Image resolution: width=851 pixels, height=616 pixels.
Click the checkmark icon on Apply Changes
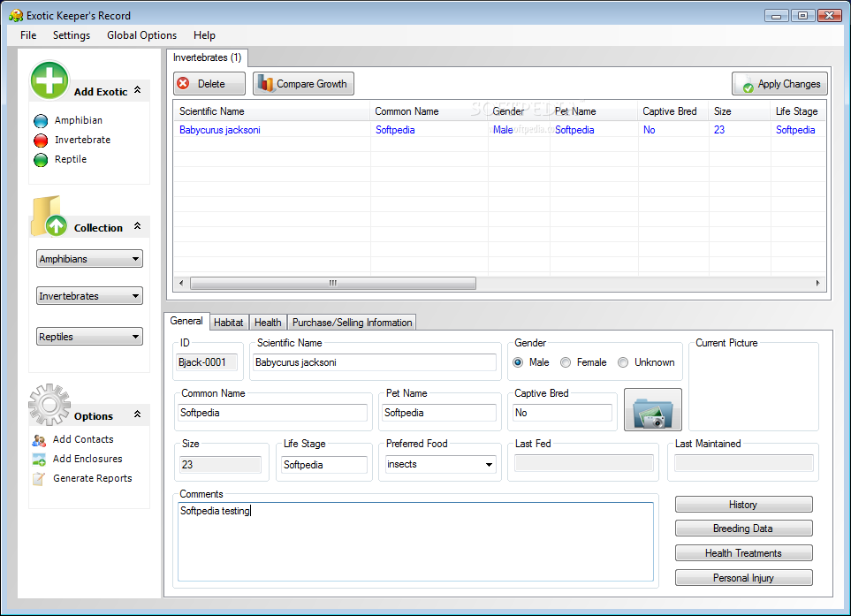coord(748,85)
